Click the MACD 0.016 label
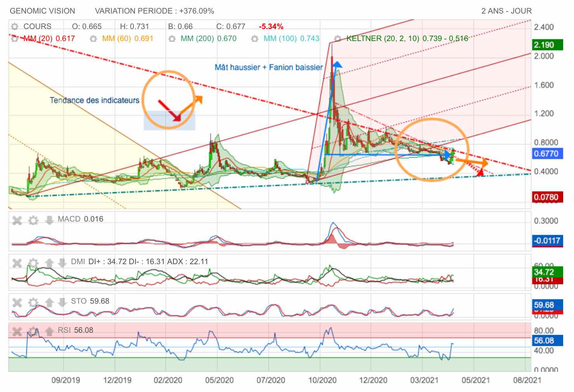Screen dimensions: 574x392 (80, 219)
